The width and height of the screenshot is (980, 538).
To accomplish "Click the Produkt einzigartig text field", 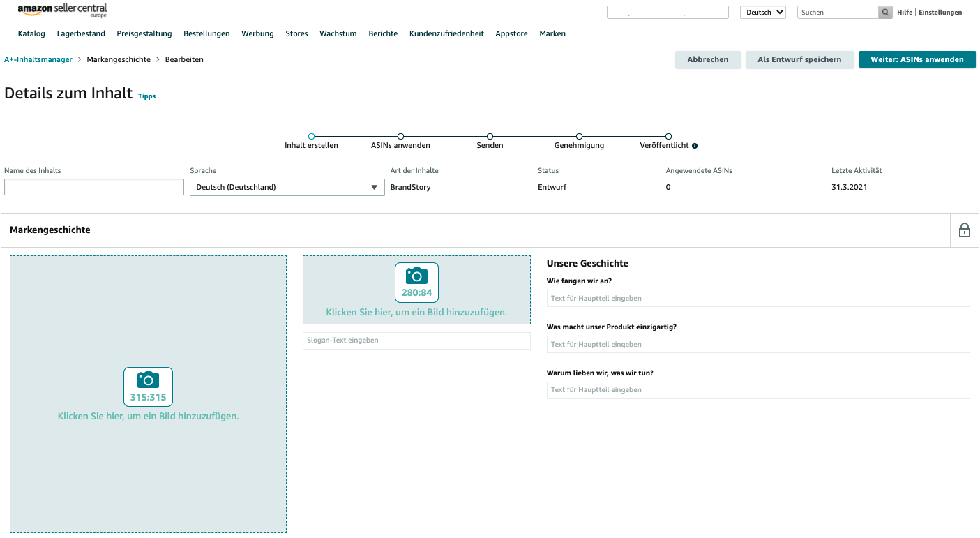I will coord(758,344).
